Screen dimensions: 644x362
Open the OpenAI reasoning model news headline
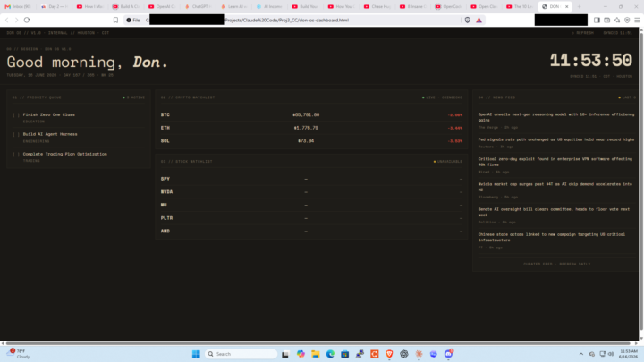point(556,117)
